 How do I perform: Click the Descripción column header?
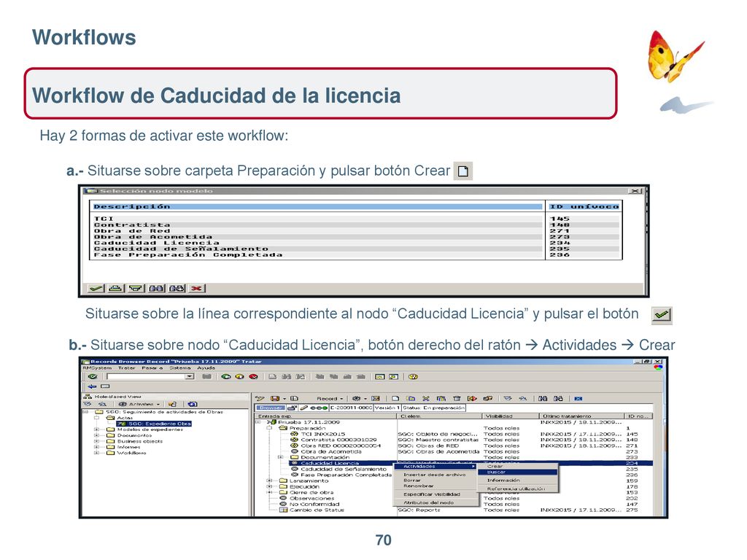tap(317, 206)
